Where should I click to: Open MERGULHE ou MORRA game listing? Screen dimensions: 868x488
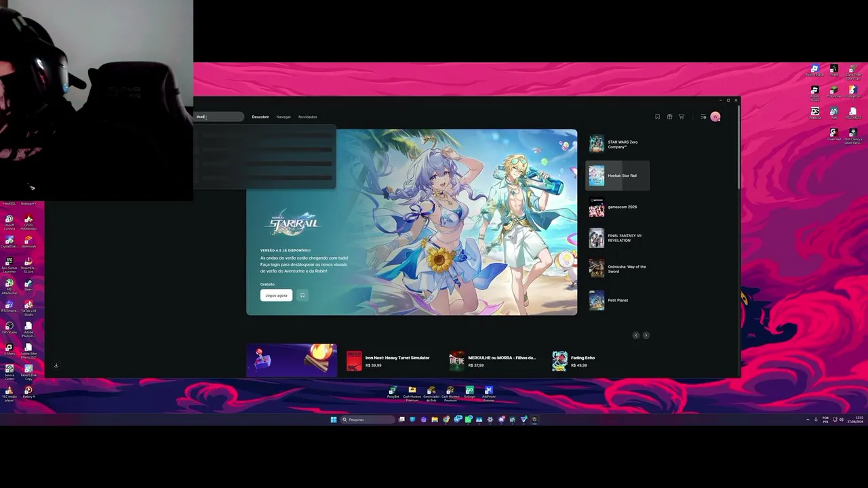493,361
